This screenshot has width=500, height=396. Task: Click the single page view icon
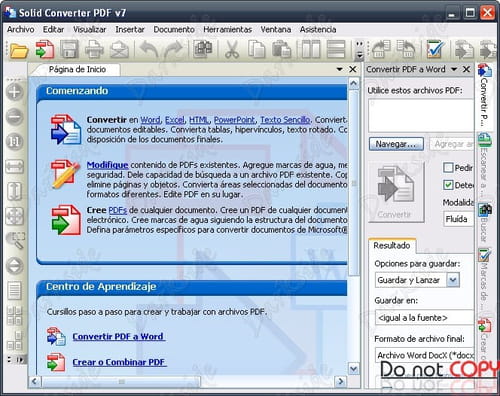(x=15, y=291)
